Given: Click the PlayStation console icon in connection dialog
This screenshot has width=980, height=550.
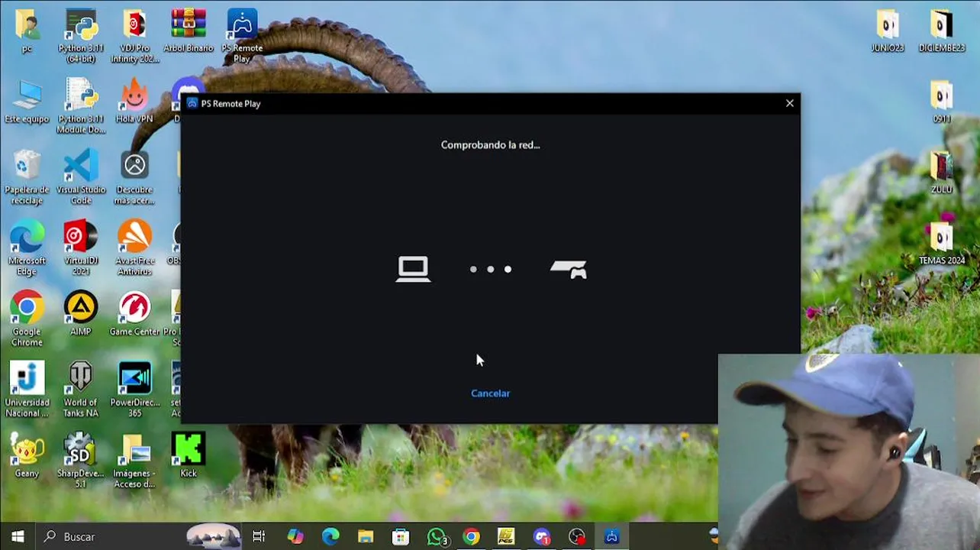Looking at the screenshot, I should click(x=569, y=269).
